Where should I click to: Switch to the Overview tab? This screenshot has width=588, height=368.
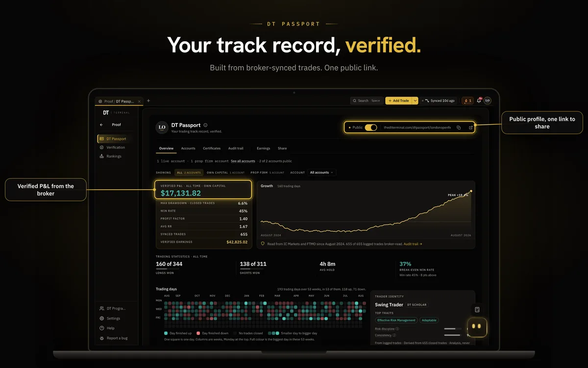click(166, 148)
